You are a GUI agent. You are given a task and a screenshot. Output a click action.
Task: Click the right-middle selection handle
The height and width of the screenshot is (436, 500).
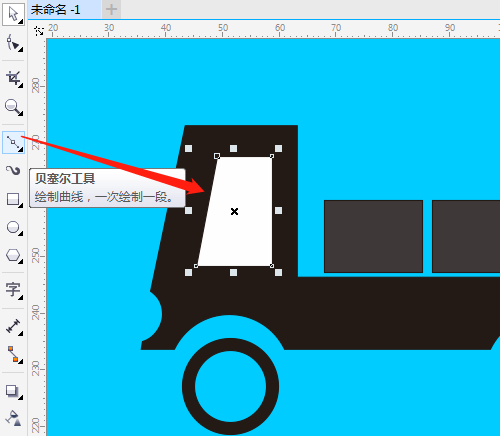pyautogui.click(x=278, y=210)
